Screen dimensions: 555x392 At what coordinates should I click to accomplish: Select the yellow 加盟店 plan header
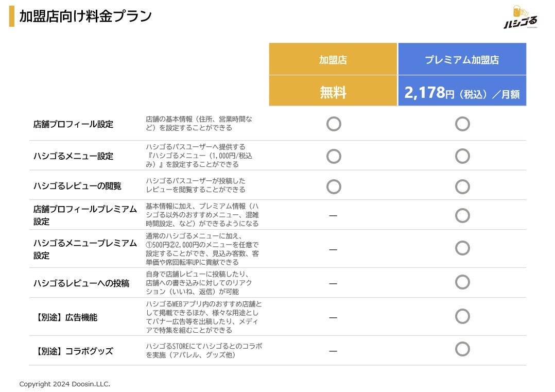click(333, 59)
